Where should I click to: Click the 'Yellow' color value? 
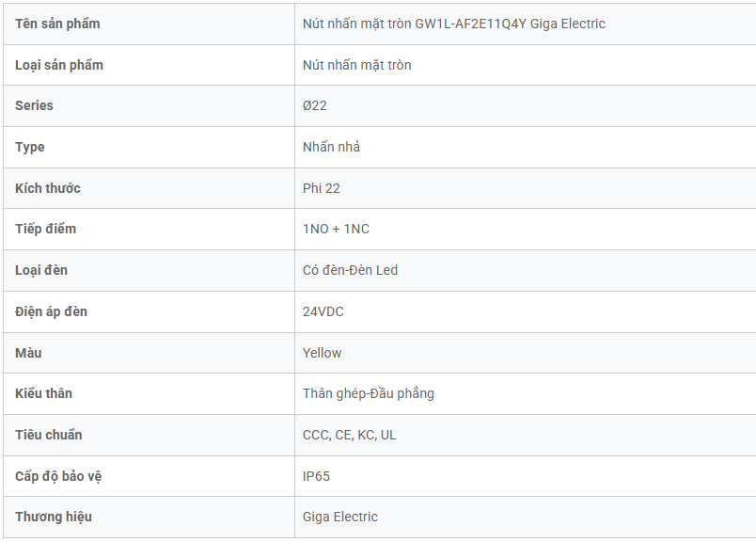[x=323, y=353]
